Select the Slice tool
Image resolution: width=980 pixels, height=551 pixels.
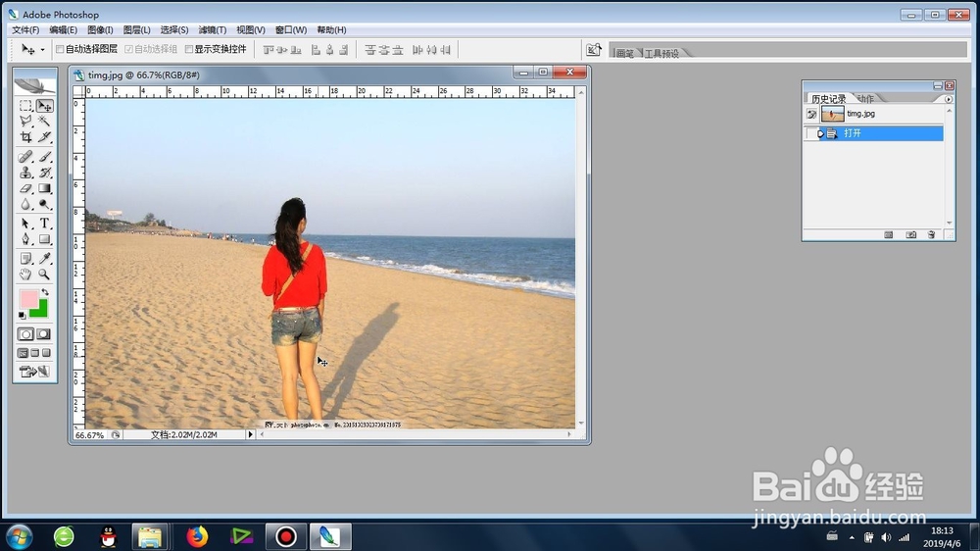pyautogui.click(x=44, y=136)
